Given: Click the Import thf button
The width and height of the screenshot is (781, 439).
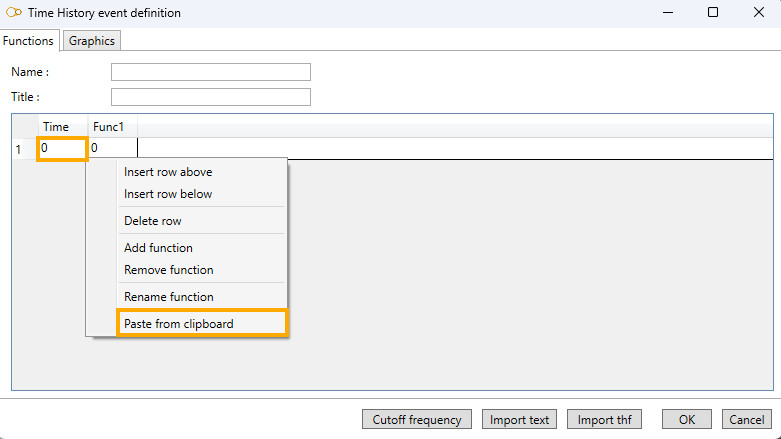Looking at the screenshot, I should coord(603,420).
